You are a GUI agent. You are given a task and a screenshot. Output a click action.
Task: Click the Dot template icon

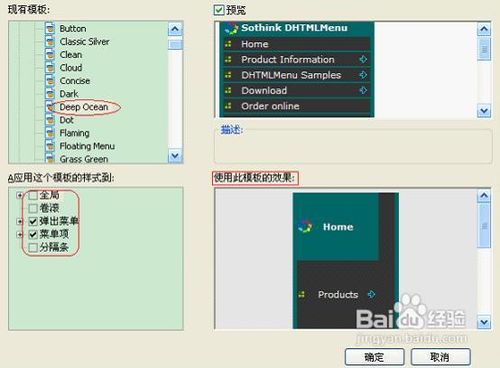(50, 120)
